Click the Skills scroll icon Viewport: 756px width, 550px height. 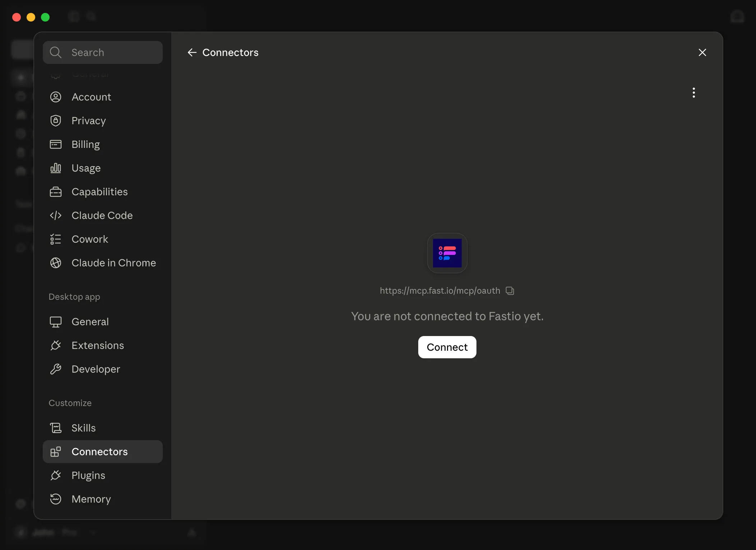tap(56, 428)
